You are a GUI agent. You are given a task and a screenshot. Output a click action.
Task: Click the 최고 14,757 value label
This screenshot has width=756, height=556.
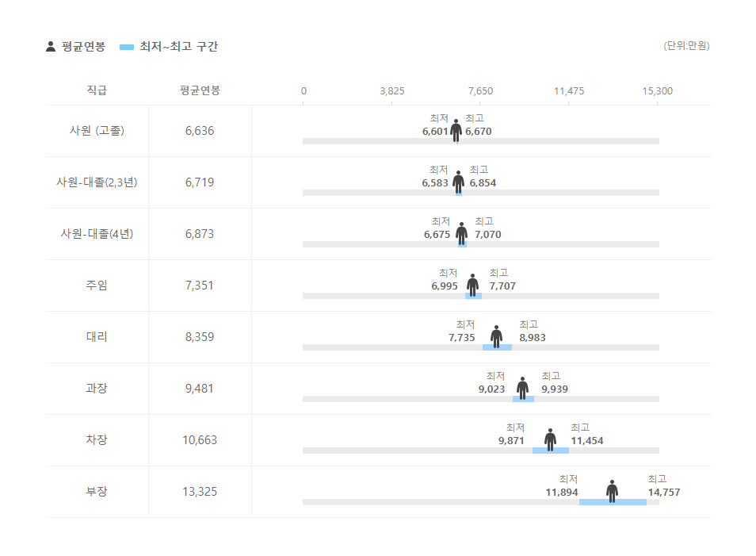tap(663, 493)
